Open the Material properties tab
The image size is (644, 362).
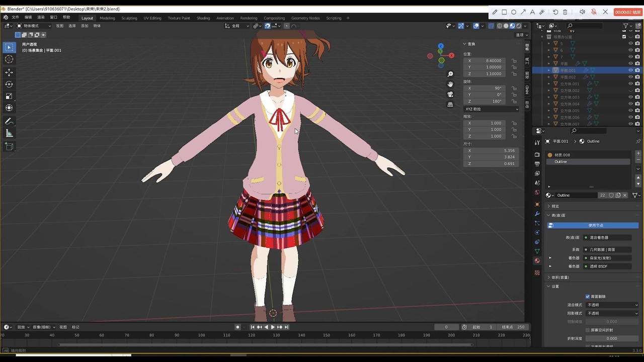(x=537, y=260)
